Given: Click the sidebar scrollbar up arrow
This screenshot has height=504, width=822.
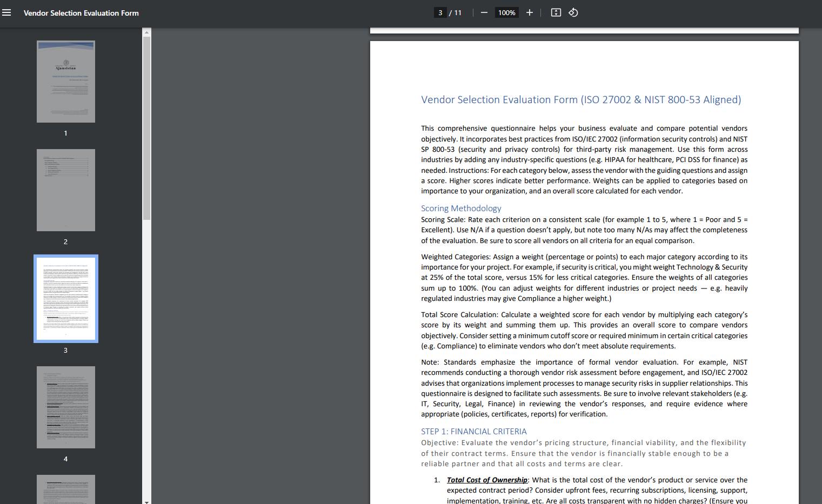Looking at the screenshot, I should [x=145, y=32].
